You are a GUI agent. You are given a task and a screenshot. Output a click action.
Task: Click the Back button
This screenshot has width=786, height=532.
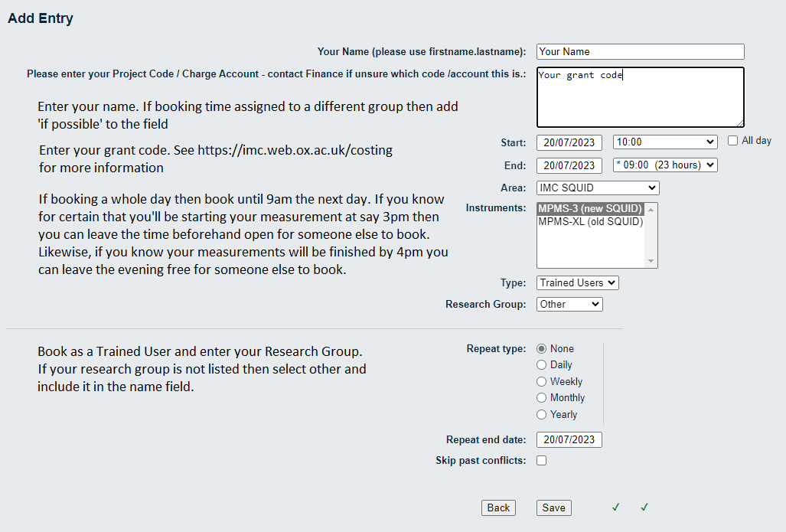click(x=498, y=508)
